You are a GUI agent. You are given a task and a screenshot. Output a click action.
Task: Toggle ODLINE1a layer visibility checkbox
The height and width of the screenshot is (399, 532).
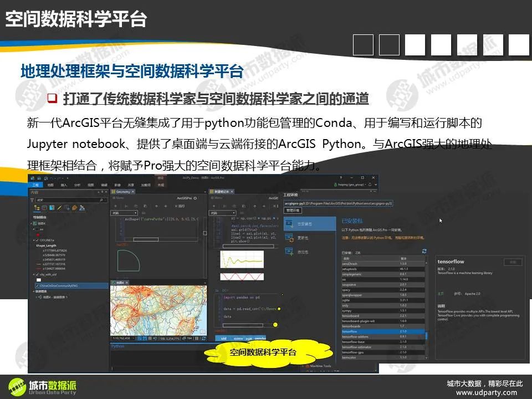click(37, 240)
